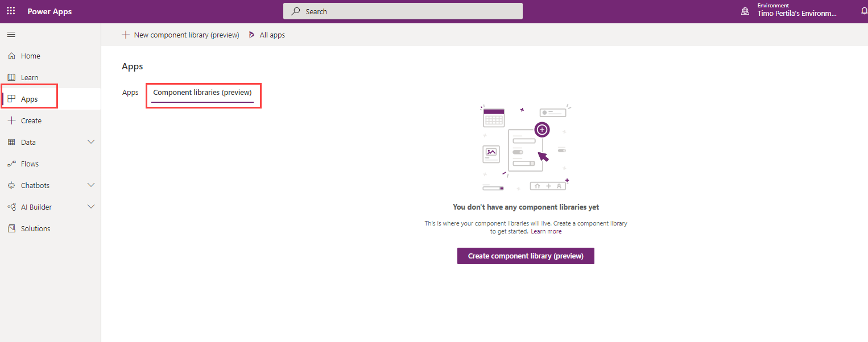Expand the Chatbots section chevron
This screenshot has height=342, width=868.
pyautogui.click(x=91, y=185)
